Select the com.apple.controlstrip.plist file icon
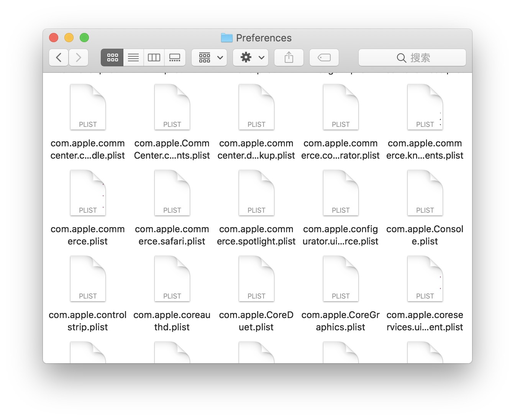Viewport: 515px width, 420px height. coord(88,279)
